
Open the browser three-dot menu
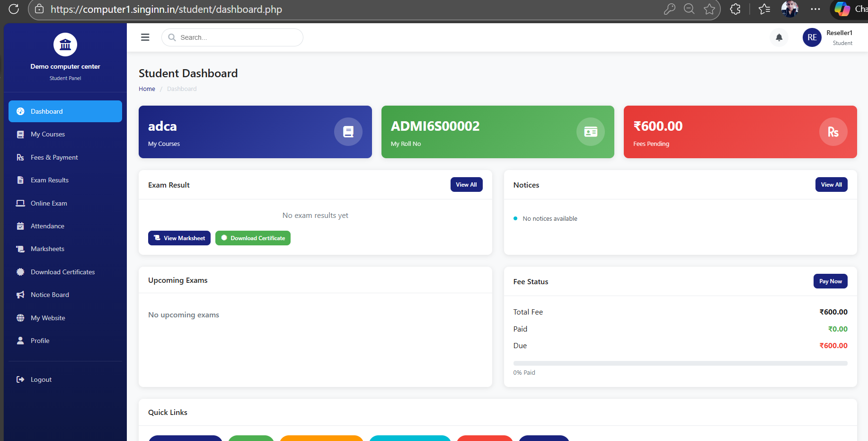815,9
